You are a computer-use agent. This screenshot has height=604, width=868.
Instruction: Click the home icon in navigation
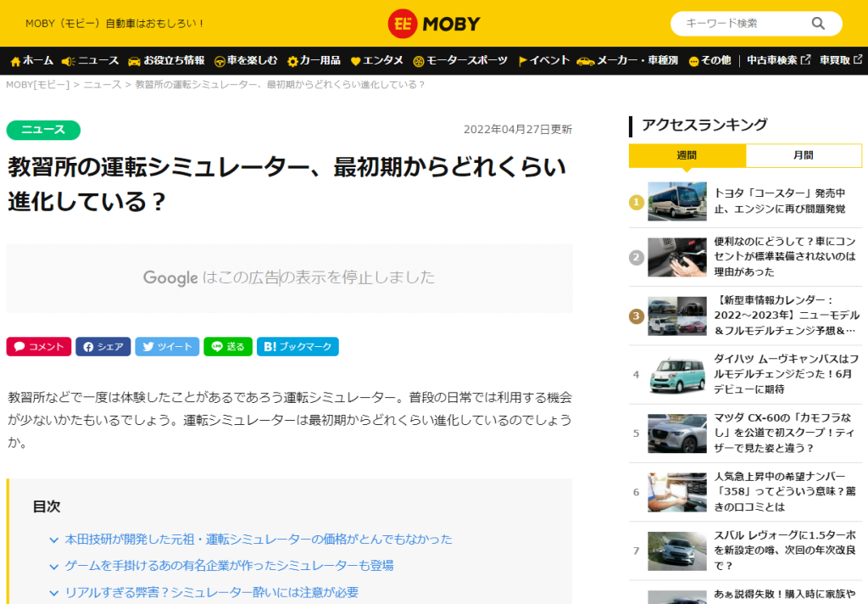point(15,61)
